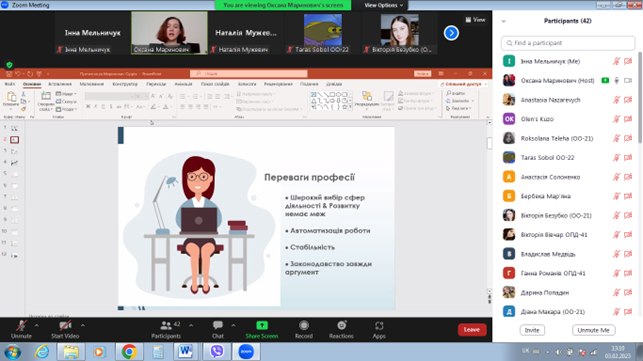Image resolution: width=643 pixels, height=361 pixels.
Task: Expand participants options arrow
Action: click(191, 325)
